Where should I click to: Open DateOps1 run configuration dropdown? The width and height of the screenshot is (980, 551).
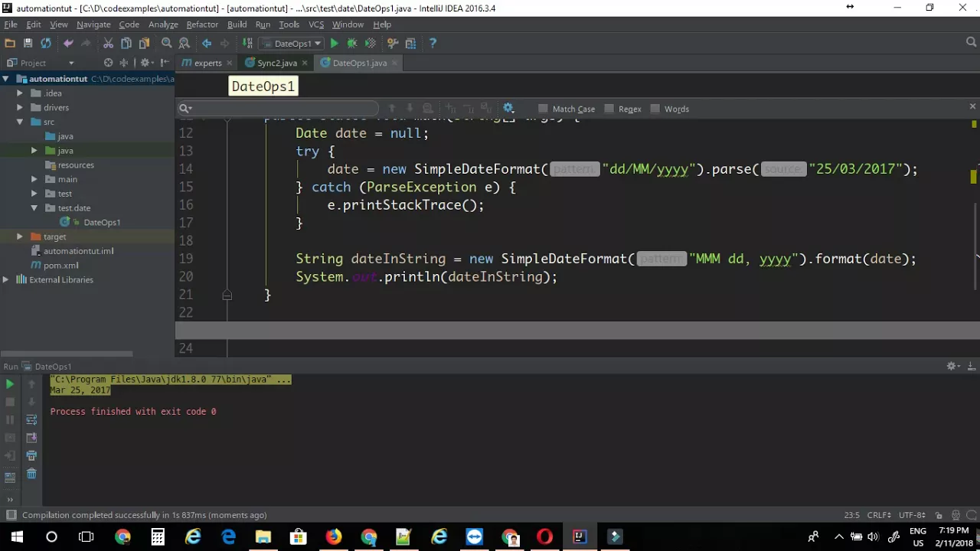tap(292, 44)
